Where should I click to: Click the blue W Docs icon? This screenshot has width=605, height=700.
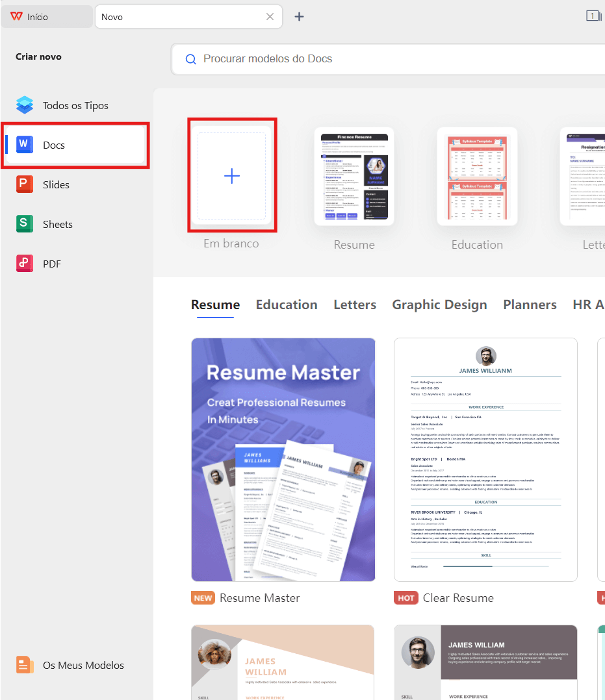pos(24,144)
